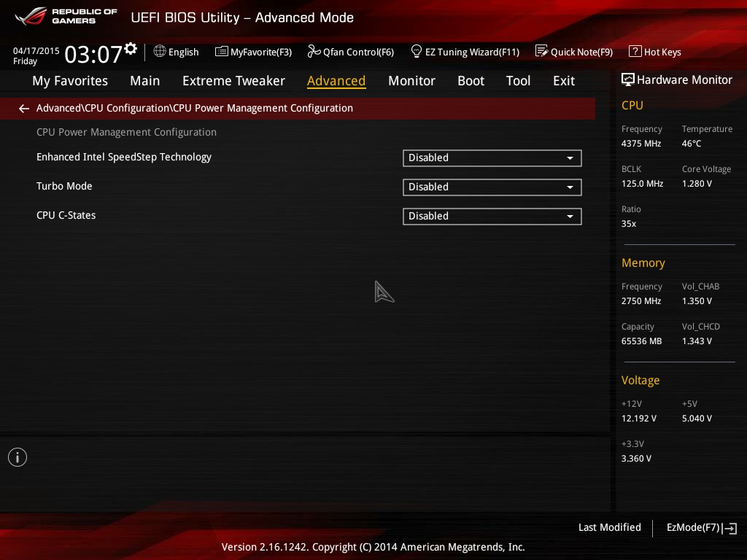Switch to EzMode(F7)
Screen dimensions: 747x560
click(701, 528)
